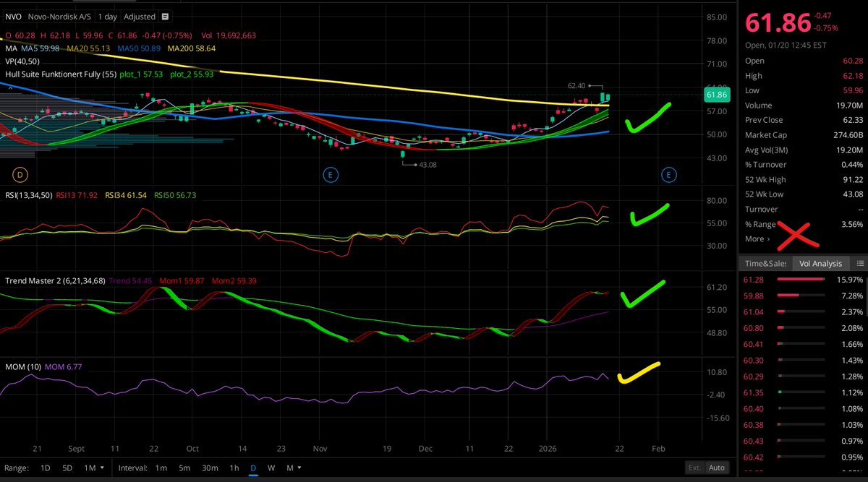Click the MOM 6.77 legend value

[63, 366]
